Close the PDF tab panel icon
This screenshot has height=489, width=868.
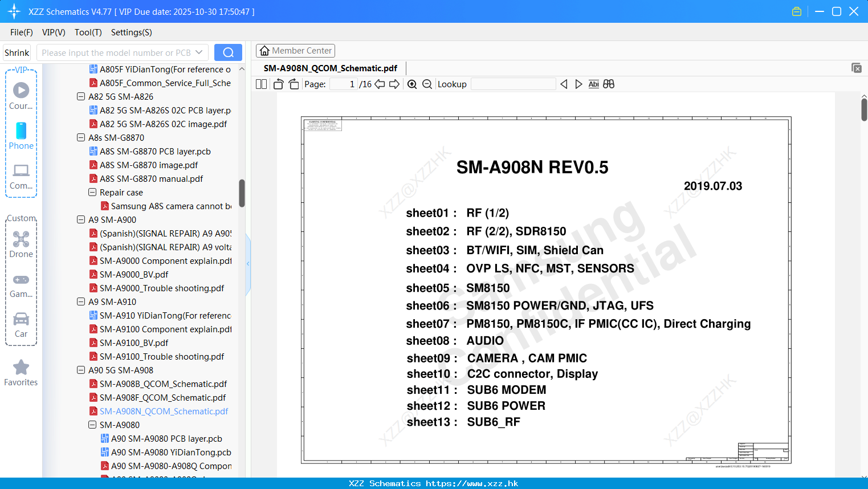pos(857,68)
